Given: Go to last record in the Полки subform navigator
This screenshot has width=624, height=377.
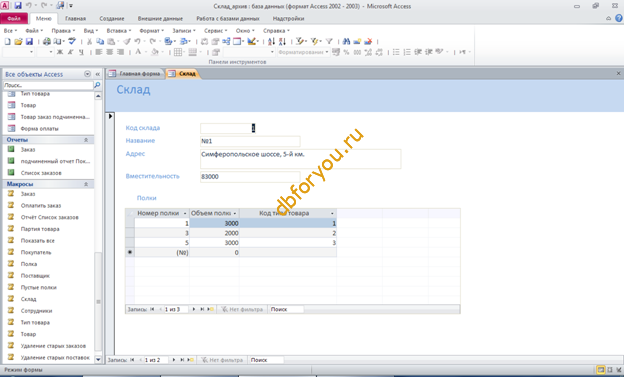Looking at the screenshot, I should coord(202,309).
